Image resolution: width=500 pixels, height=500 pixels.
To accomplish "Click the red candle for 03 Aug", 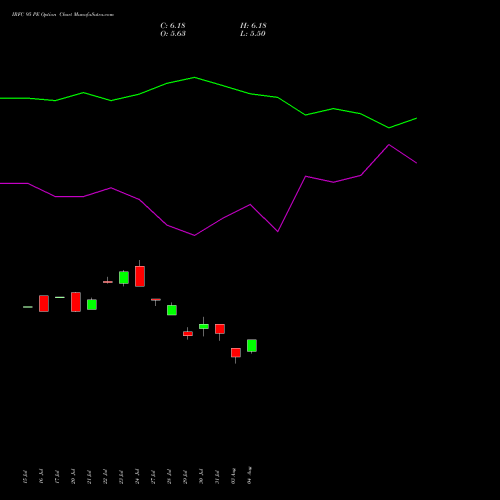I will click(236, 353).
